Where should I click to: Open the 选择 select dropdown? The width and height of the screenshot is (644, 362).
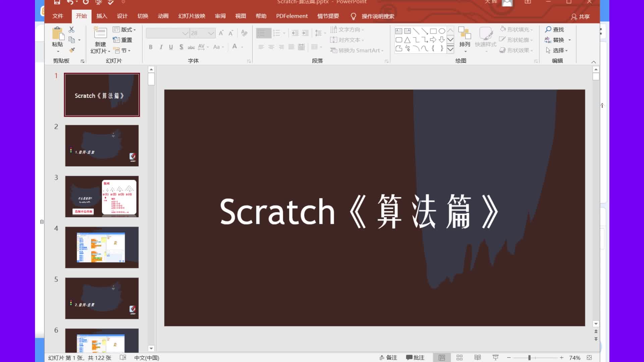(557, 50)
